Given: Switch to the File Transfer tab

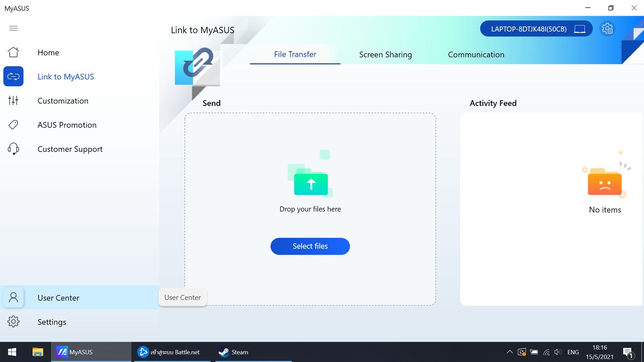Looking at the screenshot, I should [295, 54].
